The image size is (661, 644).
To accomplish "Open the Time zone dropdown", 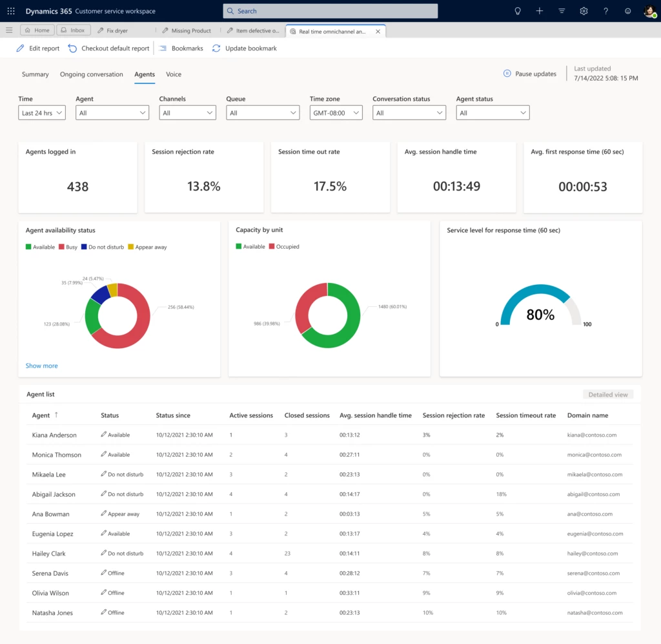I will pos(336,112).
